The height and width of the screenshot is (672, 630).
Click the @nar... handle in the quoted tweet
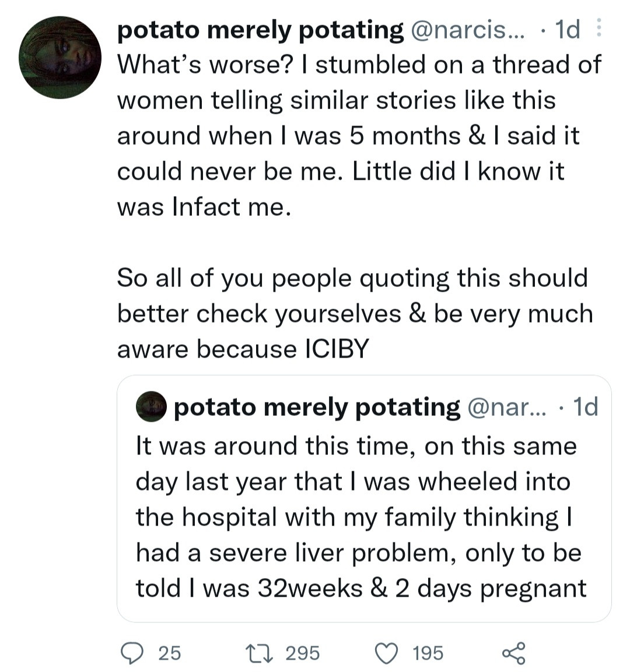(507, 407)
